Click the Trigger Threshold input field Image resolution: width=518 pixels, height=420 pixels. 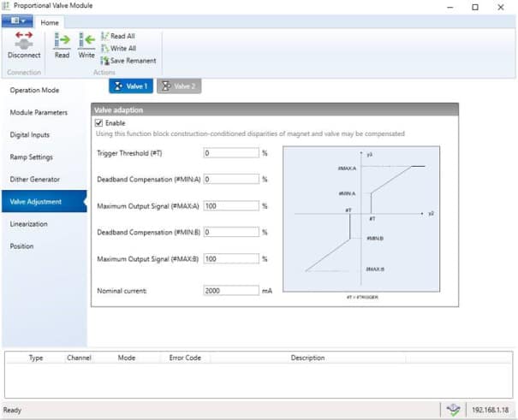(230, 153)
